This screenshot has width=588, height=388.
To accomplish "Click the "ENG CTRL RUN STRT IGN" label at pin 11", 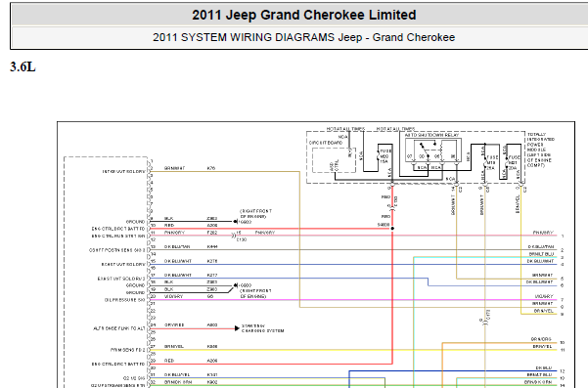I will pos(118,236).
